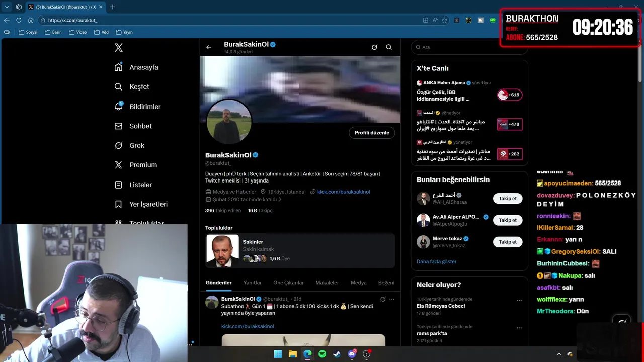Open profile avatar photo
This screenshot has width=644, height=362.
(x=229, y=121)
